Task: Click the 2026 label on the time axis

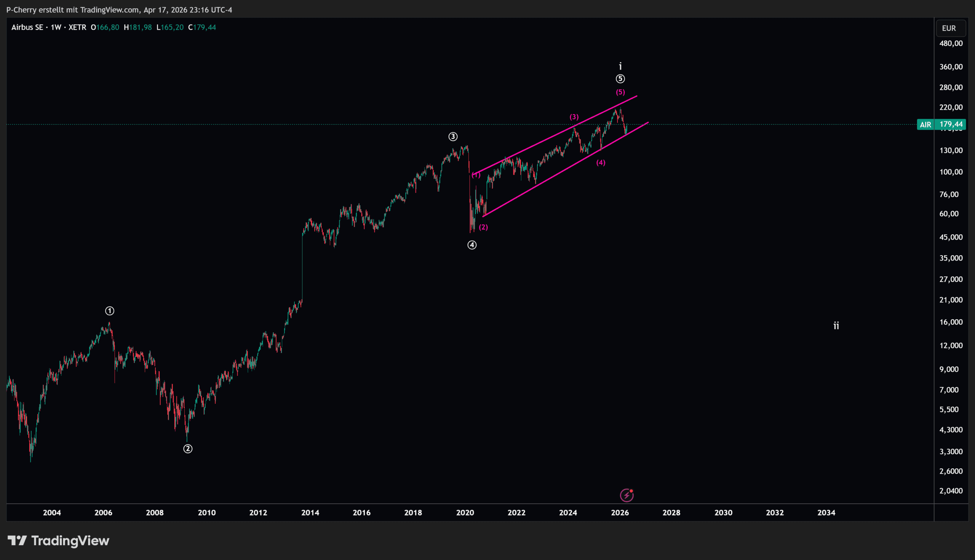Action: pos(620,512)
